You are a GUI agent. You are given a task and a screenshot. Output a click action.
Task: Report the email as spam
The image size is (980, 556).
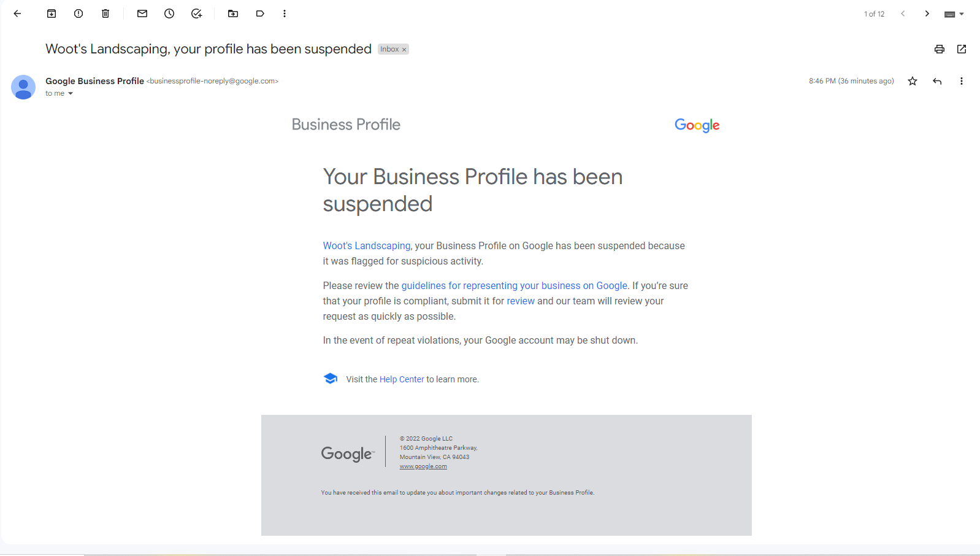(x=78, y=14)
